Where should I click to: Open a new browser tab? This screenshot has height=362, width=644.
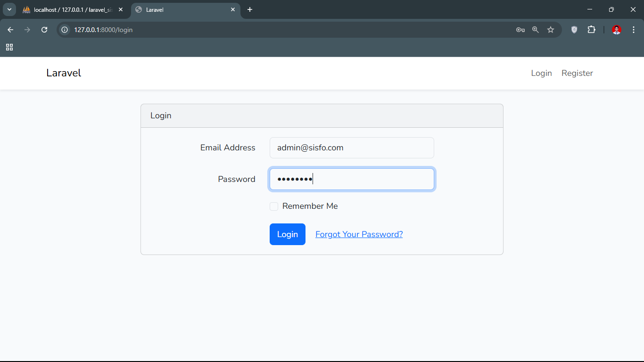pyautogui.click(x=250, y=9)
